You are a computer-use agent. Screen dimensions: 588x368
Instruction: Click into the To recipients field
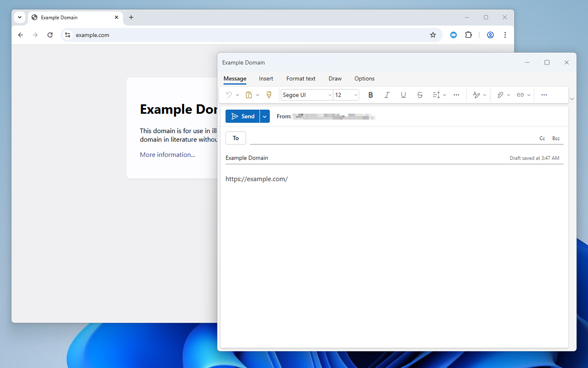390,138
